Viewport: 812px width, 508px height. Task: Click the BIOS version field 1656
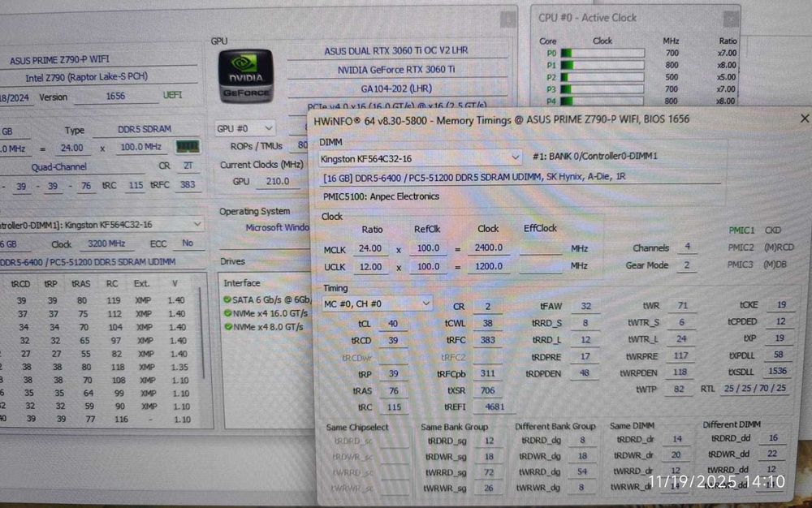tap(115, 97)
